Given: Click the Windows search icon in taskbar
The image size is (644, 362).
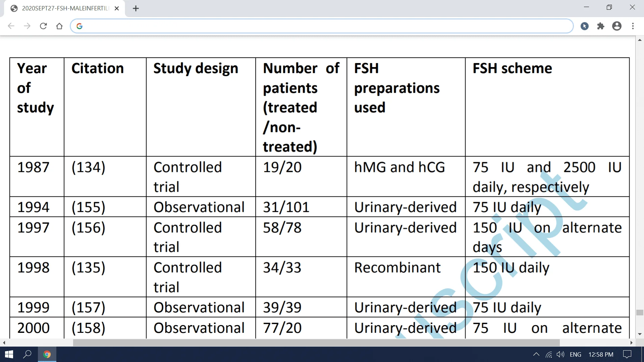Looking at the screenshot, I should pyautogui.click(x=28, y=354).
